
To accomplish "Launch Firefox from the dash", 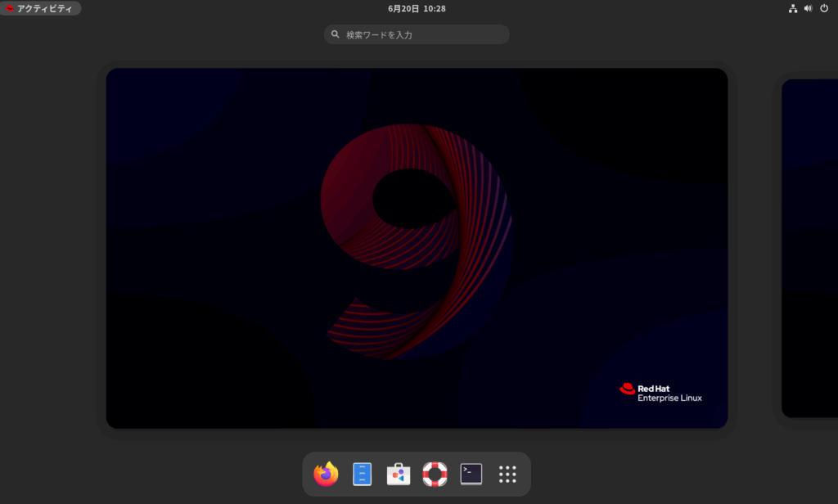I will (326, 474).
